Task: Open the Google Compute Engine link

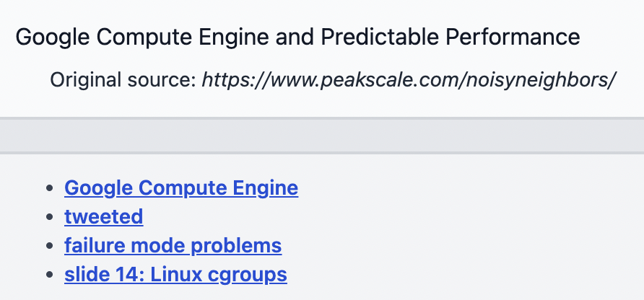Action: (181, 188)
